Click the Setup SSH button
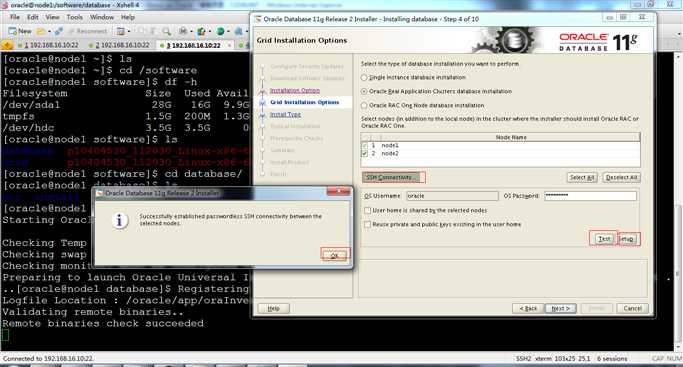This screenshot has width=683, height=367. coord(627,239)
